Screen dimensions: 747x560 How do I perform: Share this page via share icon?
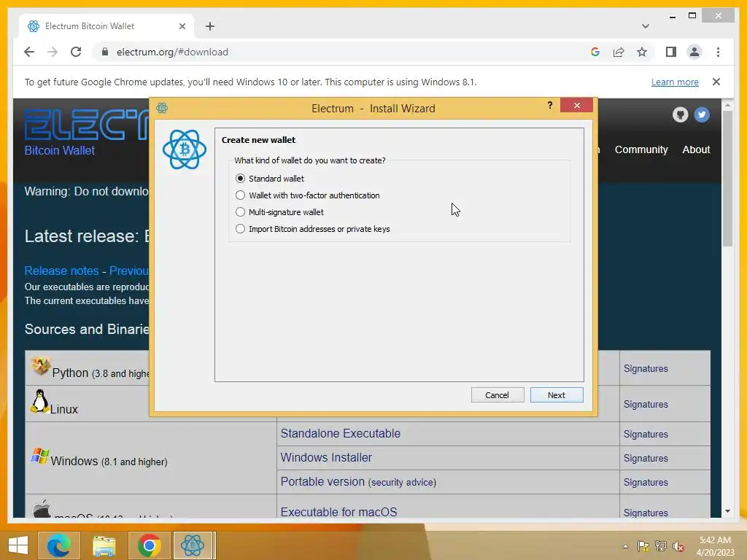click(619, 52)
